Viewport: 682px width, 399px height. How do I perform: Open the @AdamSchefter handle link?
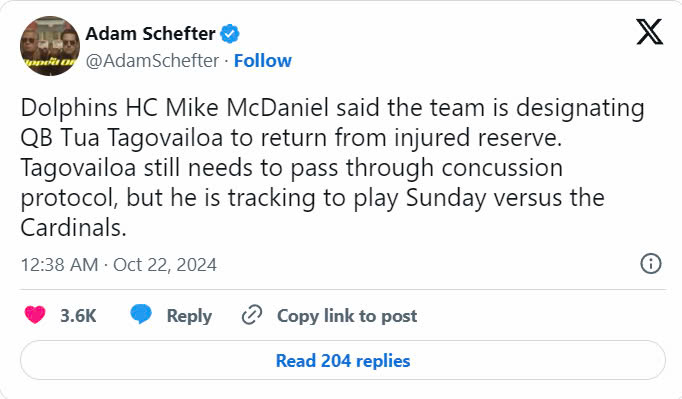coord(152,60)
